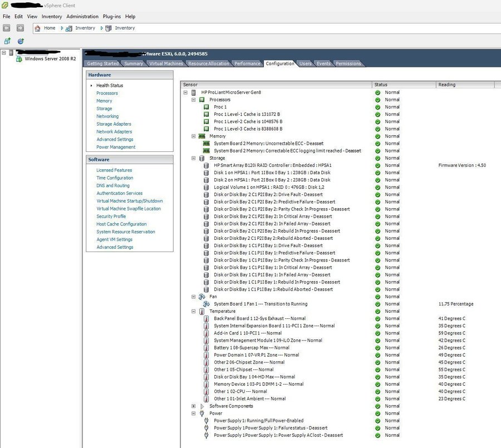Image resolution: width=501 pixels, height=448 pixels.
Task: Click the Memory sensor category icon
Action: (x=202, y=136)
